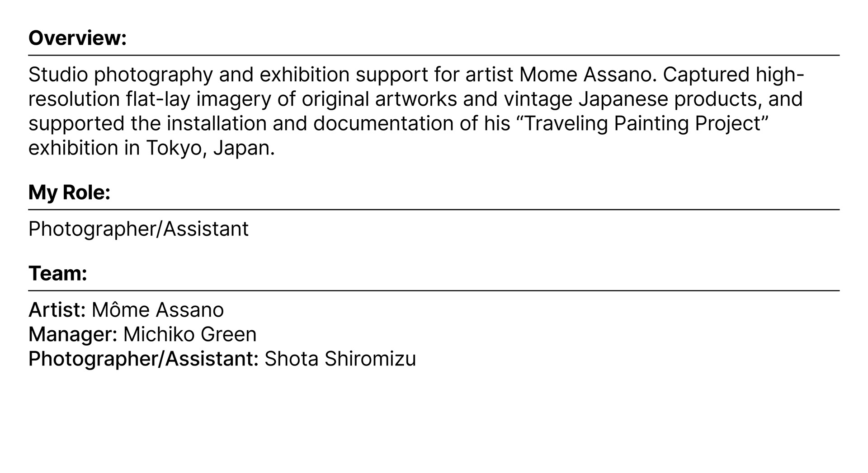Click the Manager label in Team
The image size is (868, 473).
73,334
